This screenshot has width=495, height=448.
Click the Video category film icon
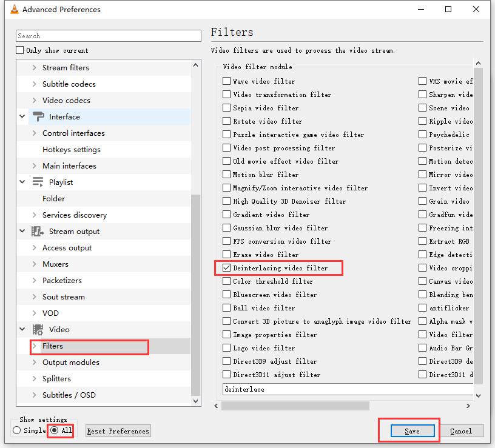[38, 330]
